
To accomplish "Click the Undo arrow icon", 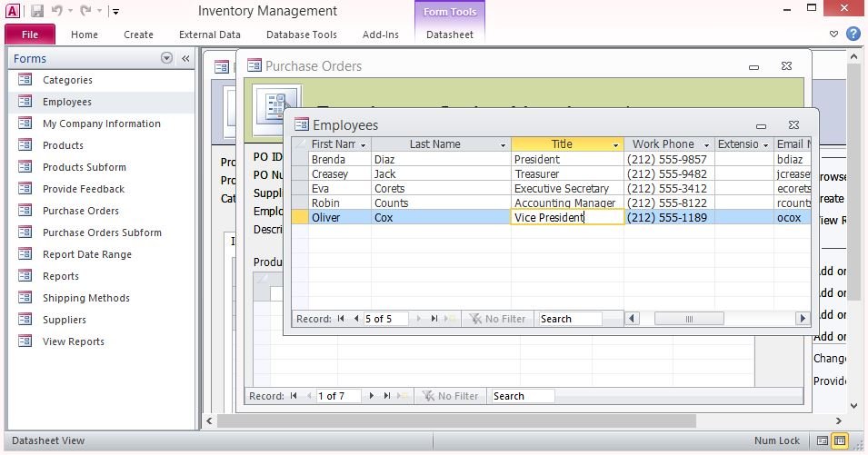I will [57, 11].
